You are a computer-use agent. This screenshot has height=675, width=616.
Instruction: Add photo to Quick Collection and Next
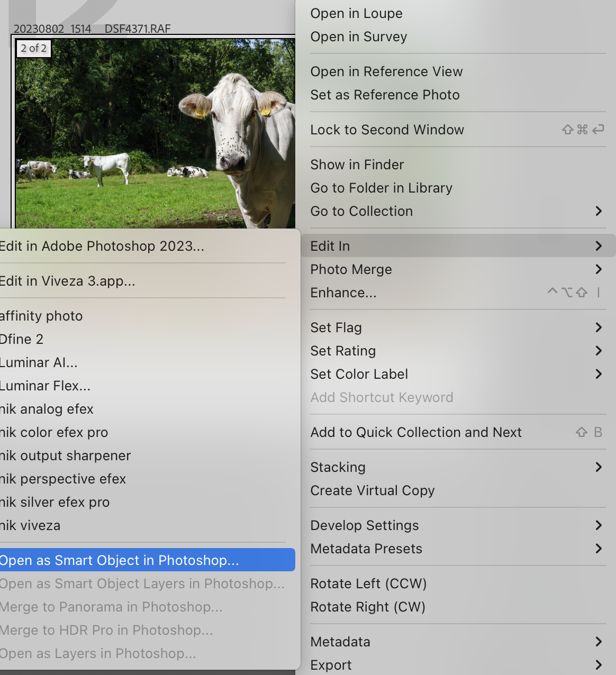click(x=416, y=432)
